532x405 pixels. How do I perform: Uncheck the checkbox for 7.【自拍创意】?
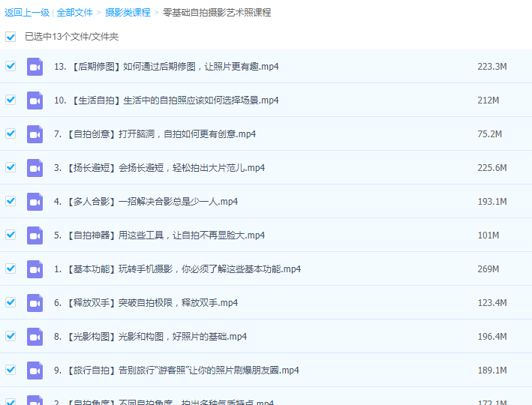point(11,133)
